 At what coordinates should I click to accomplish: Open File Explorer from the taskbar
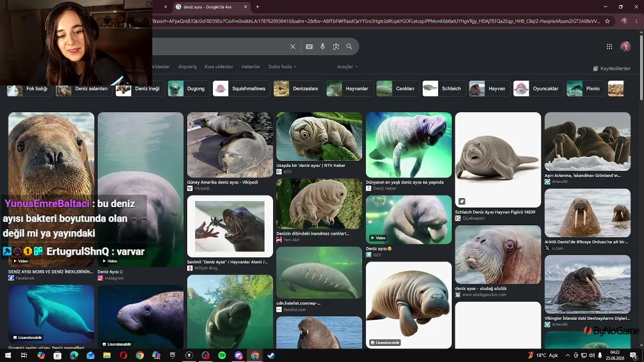107,355
